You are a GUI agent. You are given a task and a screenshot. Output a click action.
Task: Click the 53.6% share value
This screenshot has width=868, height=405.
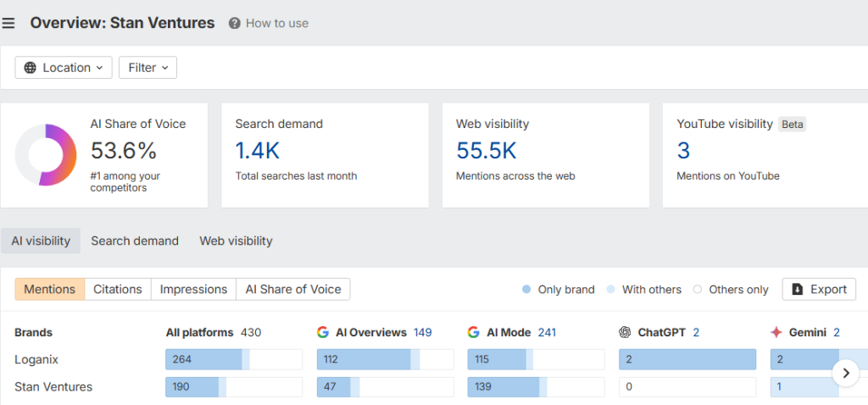point(124,151)
